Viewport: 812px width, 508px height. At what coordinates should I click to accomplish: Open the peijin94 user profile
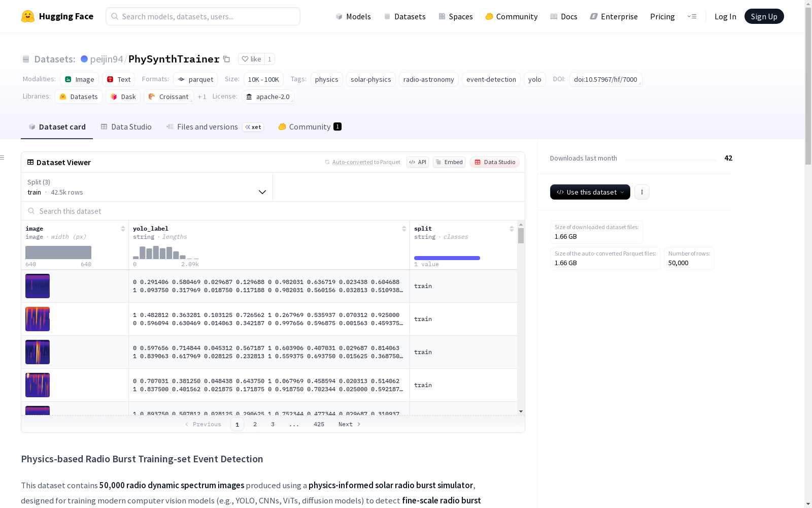point(107,59)
